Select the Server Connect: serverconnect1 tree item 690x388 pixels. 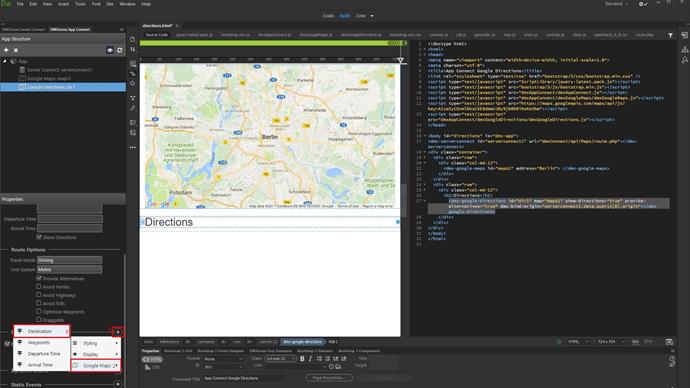pos(59,70)
